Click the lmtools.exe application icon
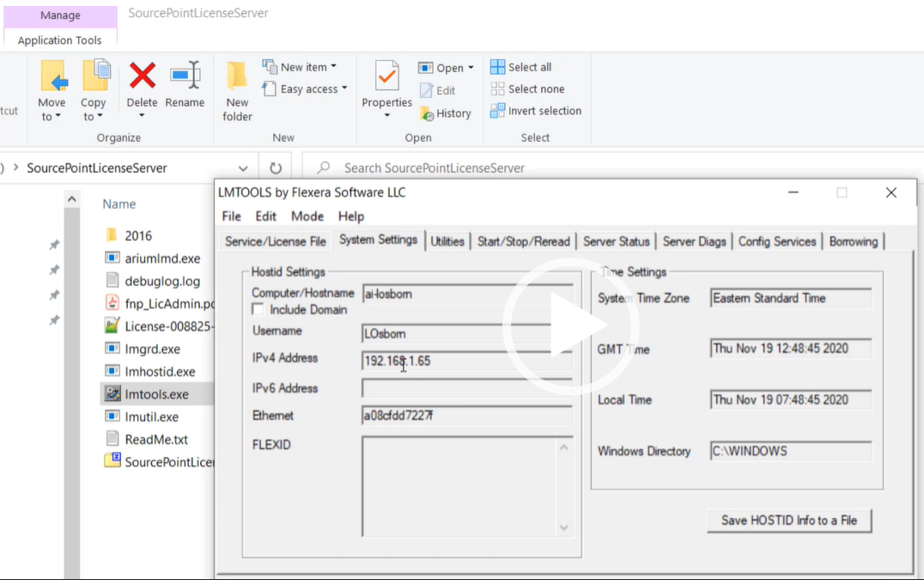Viewport: 924px width, 580px height. (112, 394)
